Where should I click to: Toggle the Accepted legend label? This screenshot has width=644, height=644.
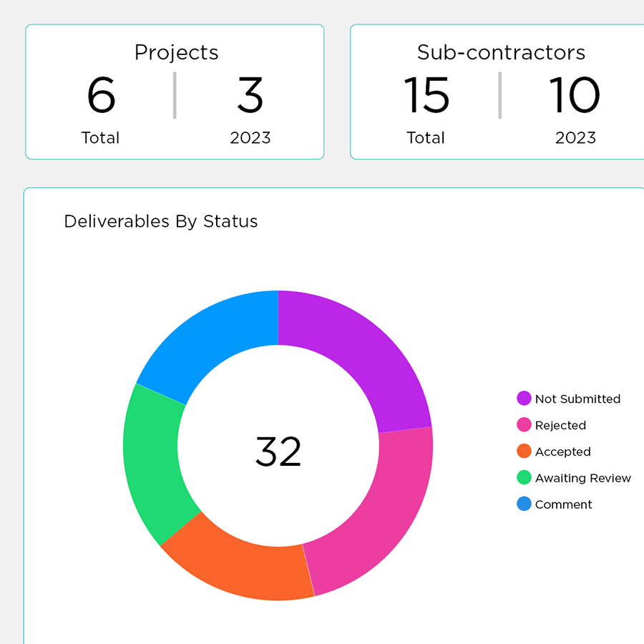coord(563,452)
